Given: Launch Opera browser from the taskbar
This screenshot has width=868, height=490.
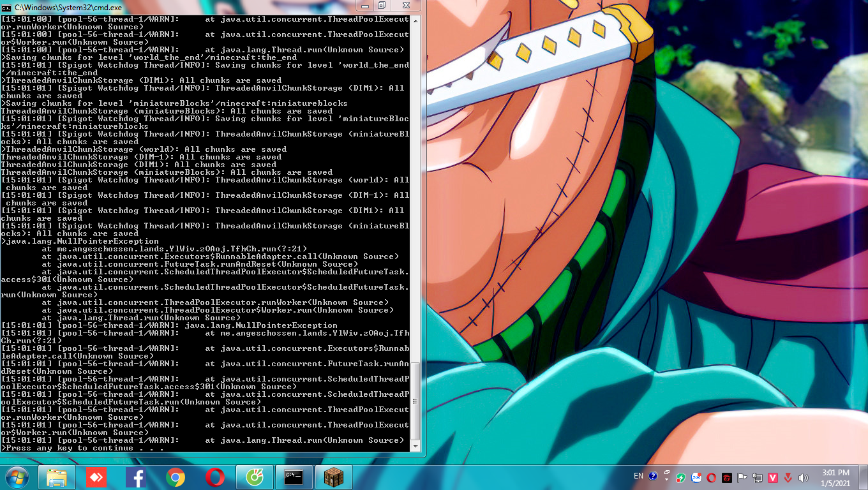Looking at the screenshot, I should pyautogui.click(x=215, y=477).
